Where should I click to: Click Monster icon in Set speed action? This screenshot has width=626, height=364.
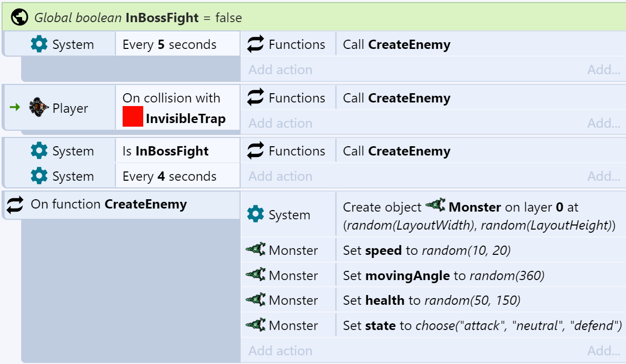tap(256, 250)
